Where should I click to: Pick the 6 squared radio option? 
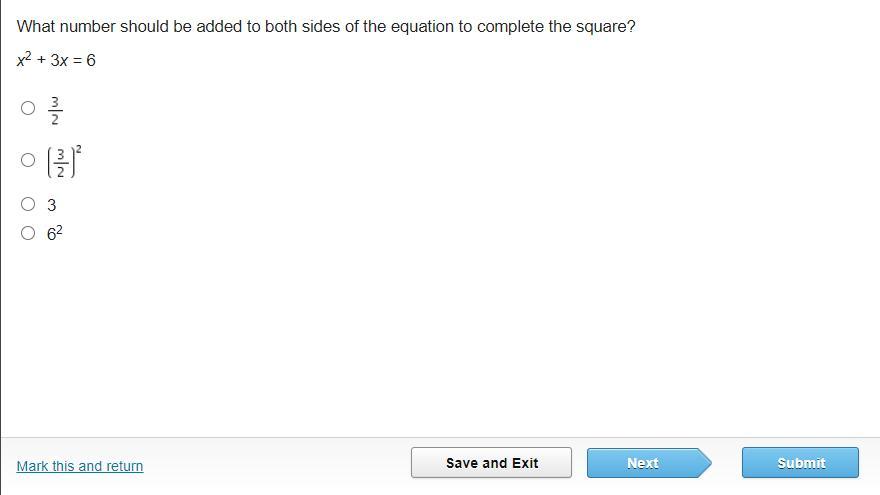[x=28, y=234]
